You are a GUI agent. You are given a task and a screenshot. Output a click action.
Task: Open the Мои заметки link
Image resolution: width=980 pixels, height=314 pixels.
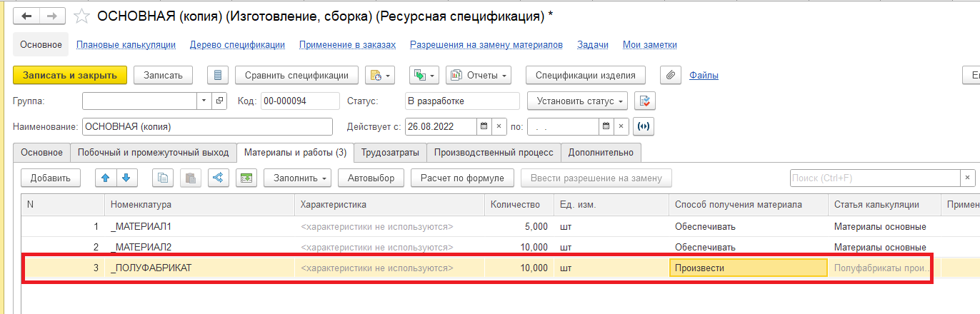[649, 44]
